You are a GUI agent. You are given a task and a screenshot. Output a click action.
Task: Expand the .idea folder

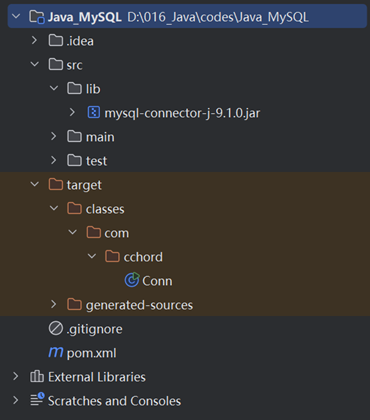pos(34,40)
